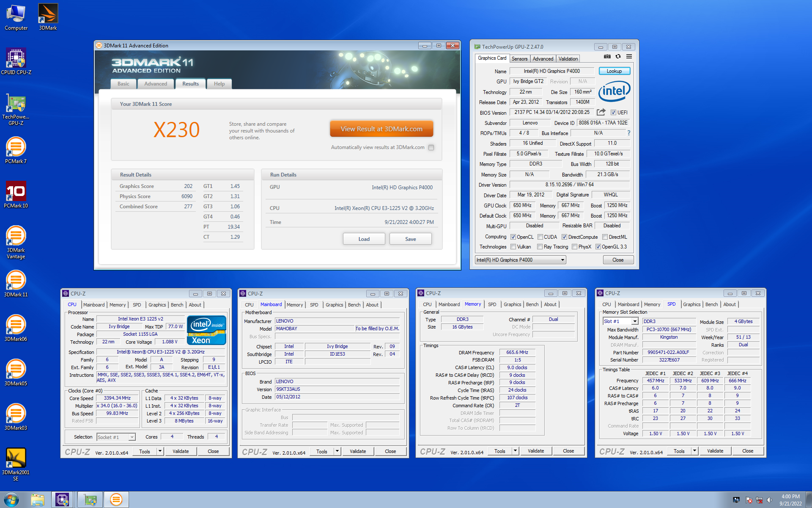812x508 pixels.
Task: Open the Slot #1 dropdown in CPU-Z SPD window
Action: (x=620, y=321)
